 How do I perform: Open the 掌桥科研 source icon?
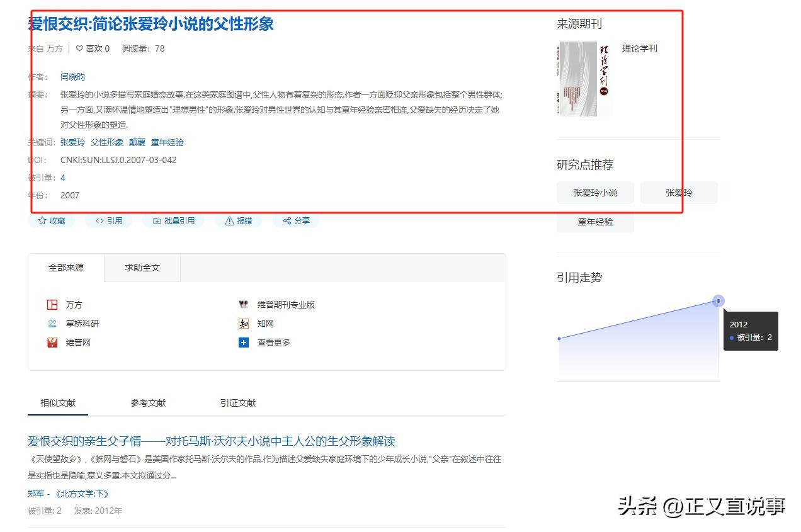point(52,324)
